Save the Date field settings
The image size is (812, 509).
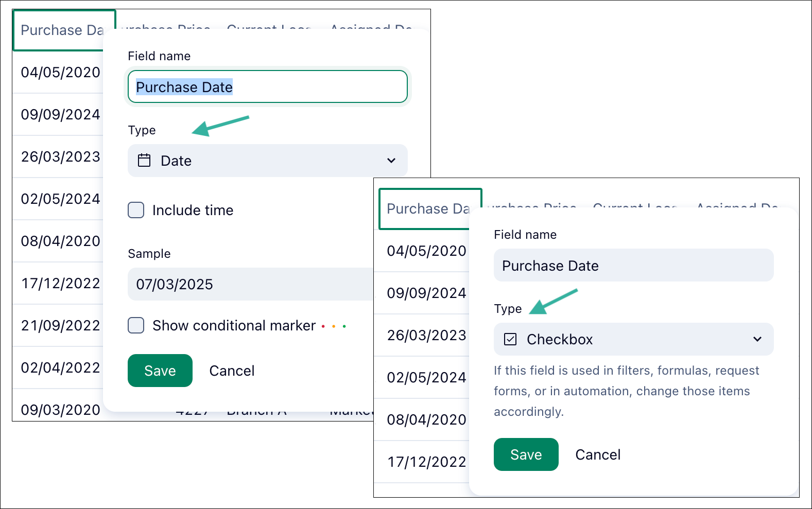click(x=160, y=371)
